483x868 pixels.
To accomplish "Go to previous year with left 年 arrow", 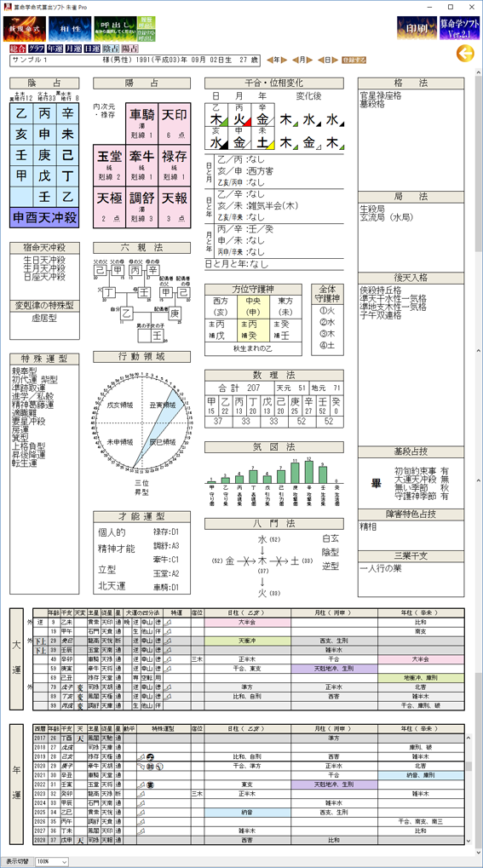I will point(270,60).
